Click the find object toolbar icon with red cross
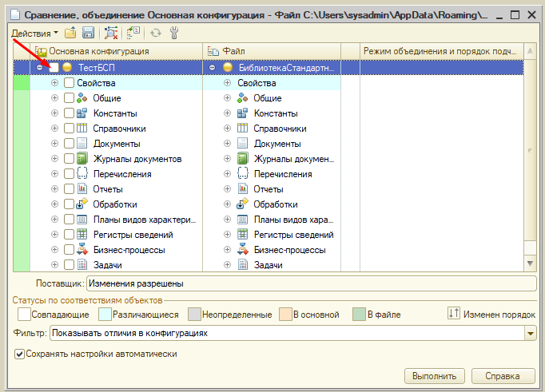Screen dimensions: 545x392 (111, 33)
